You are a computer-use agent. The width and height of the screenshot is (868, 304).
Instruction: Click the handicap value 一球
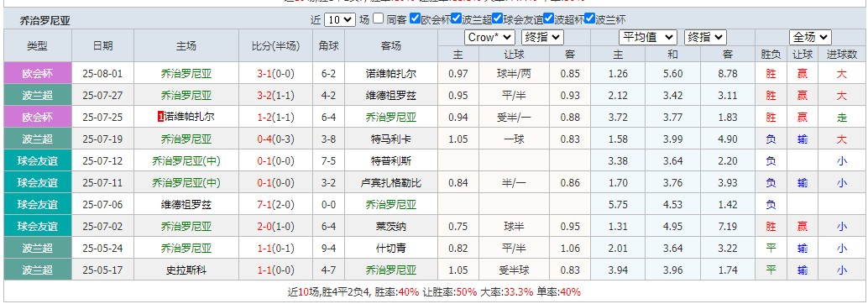(x=515, y=139)
